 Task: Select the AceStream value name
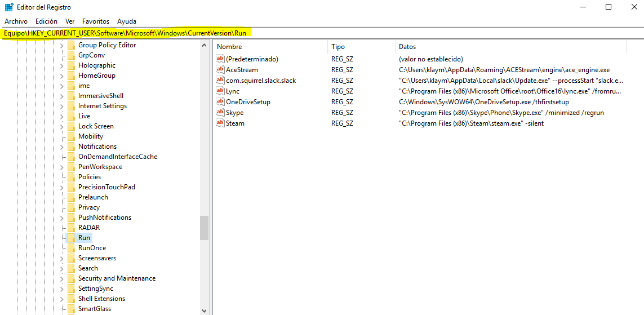(x=242, y=70)
